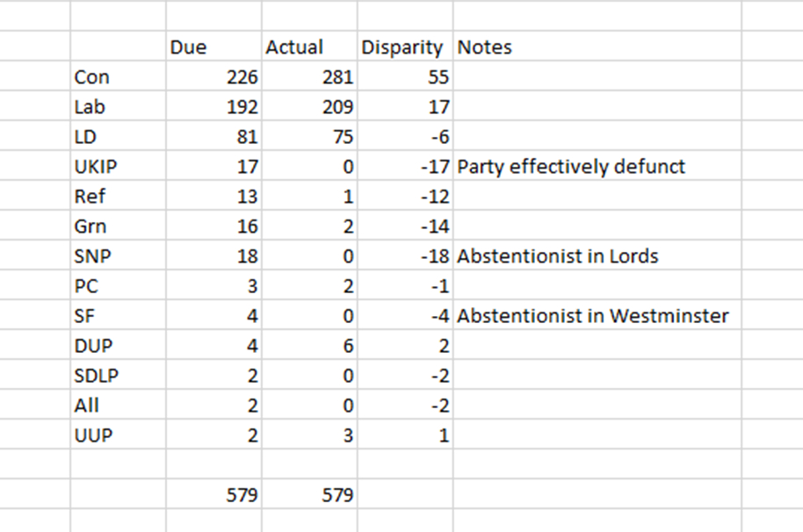The height and width of the screenshot is (532, 803).
Task: Select the UKIP row label cell
Action: tap(118, 167)
